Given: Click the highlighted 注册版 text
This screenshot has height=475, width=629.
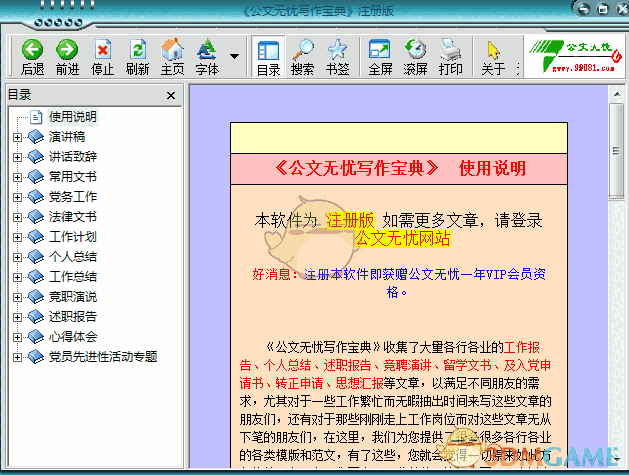Looking at the screenshot, I should pyautogui.click(x=350, y=220).
